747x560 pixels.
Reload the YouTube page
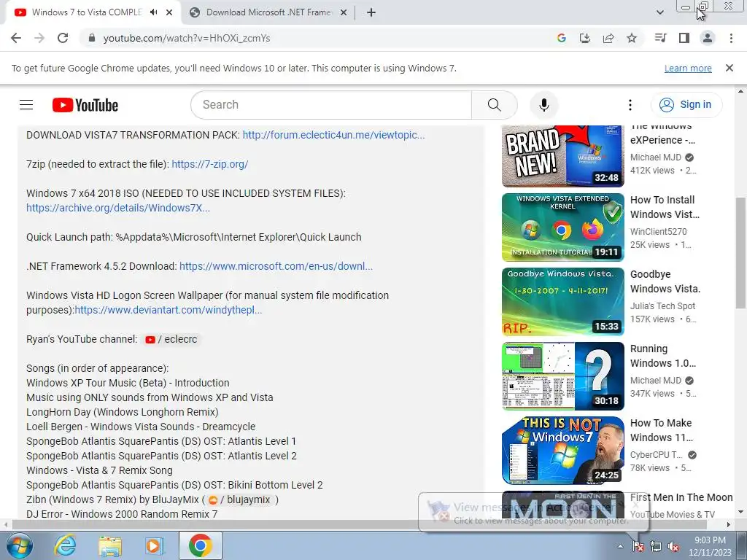pyautogui.click(x=63, y=38)
